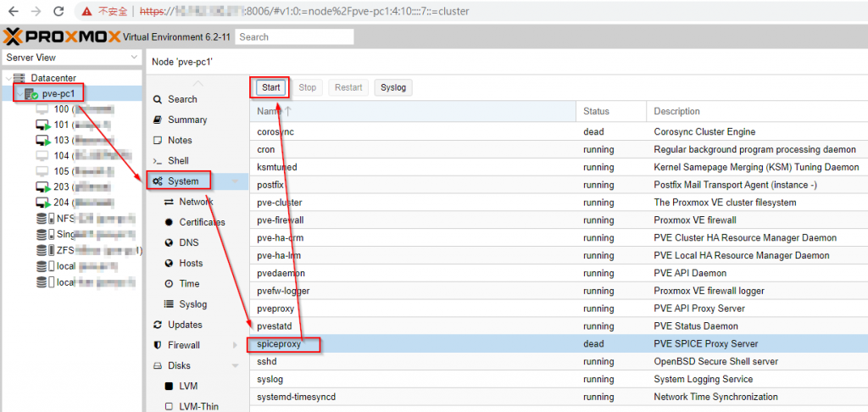Collapse the Disks submenu arrow
The height and width of the screenshot is (412, 868).
(236, 365)
